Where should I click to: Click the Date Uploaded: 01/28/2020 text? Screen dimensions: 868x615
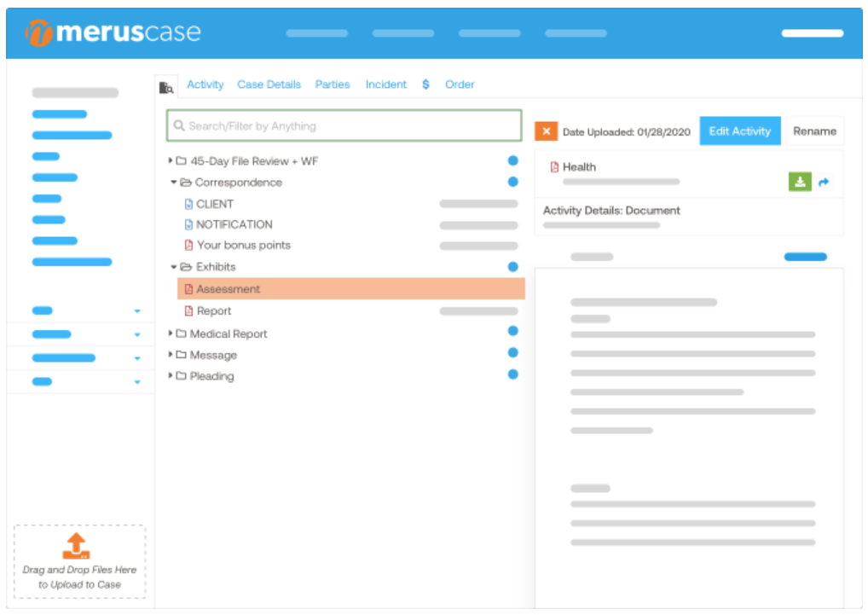click(x=627, y=131)
